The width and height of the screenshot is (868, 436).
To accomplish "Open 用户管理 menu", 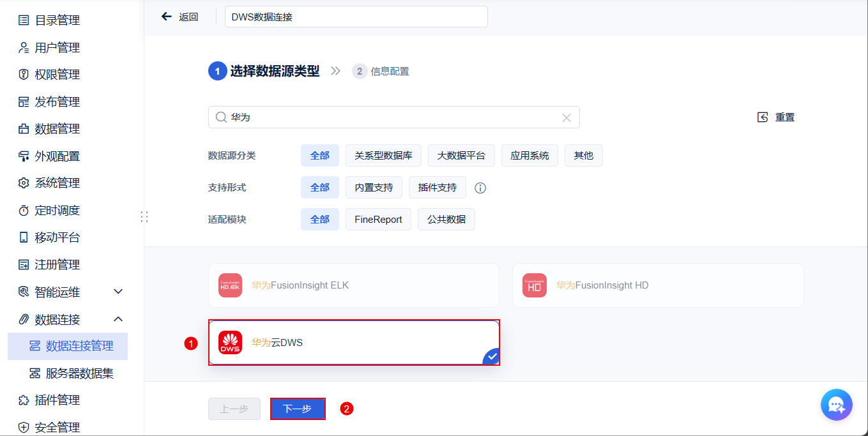I will (57, 48).
